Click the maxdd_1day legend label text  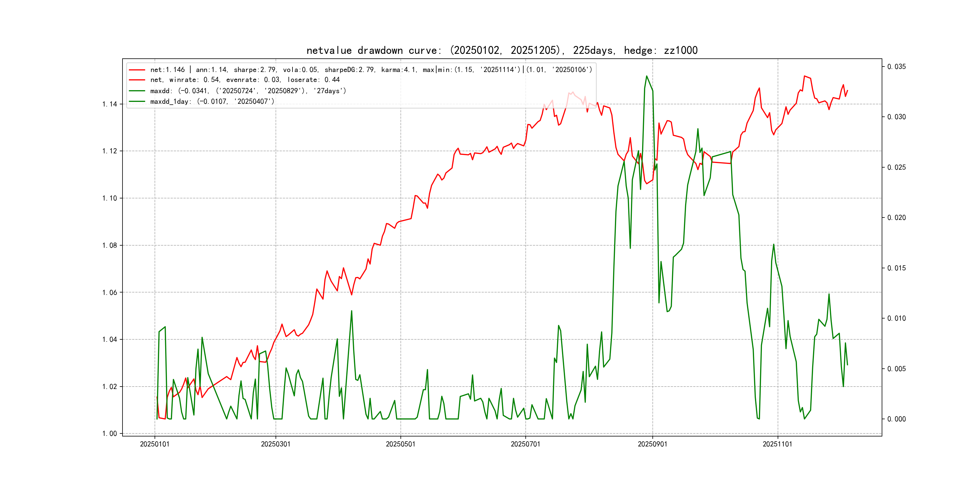point(212,102)
